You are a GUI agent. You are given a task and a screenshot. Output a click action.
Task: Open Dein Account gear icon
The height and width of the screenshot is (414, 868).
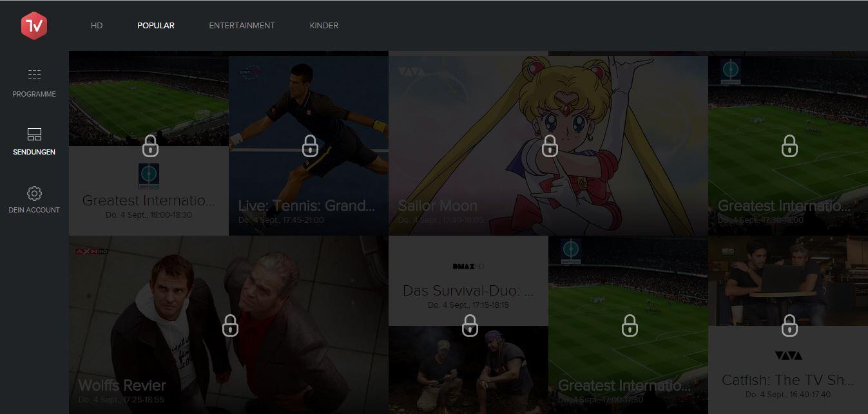tap(34, 193)
